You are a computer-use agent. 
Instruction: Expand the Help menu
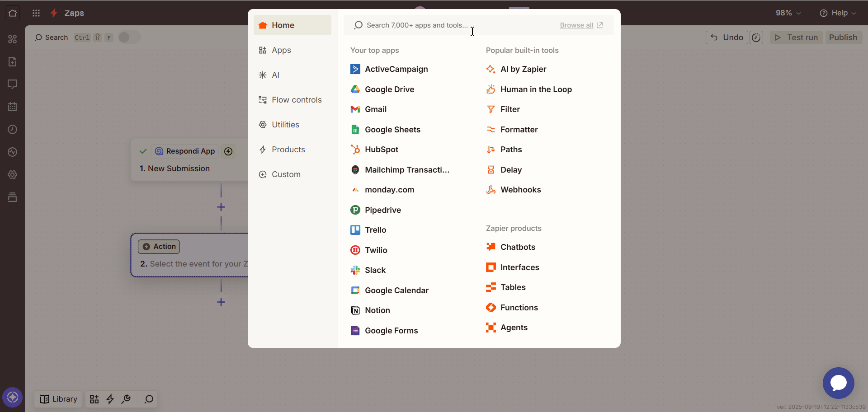pos(838,13)
